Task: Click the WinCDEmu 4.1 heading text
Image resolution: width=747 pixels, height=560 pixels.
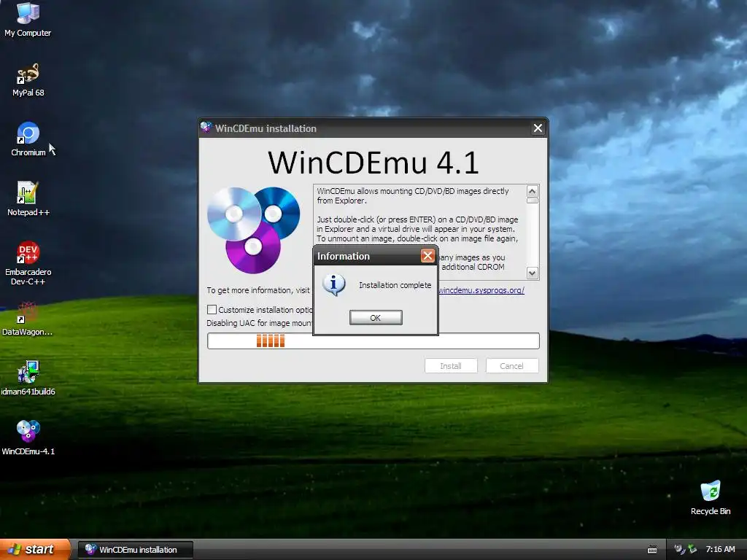Action: 373,162
